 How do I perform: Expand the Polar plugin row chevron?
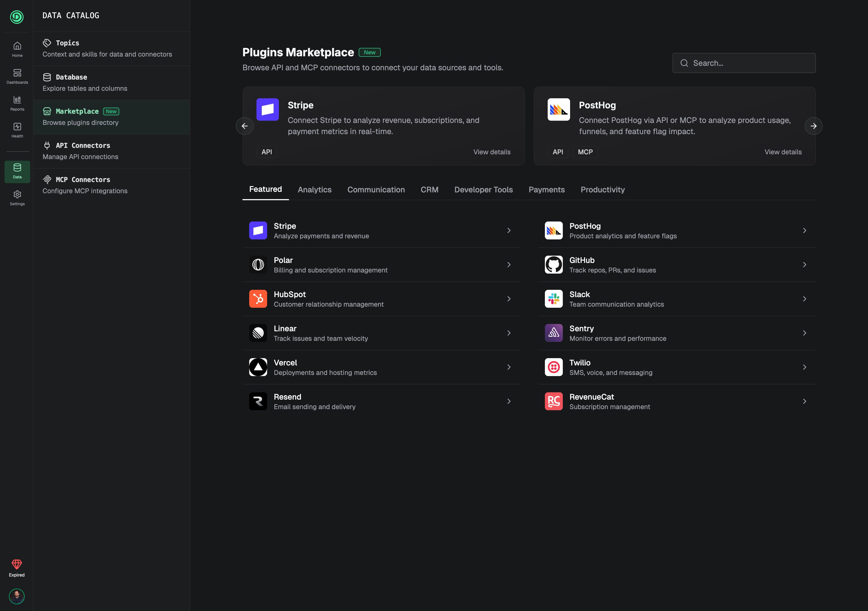(508, 265)
